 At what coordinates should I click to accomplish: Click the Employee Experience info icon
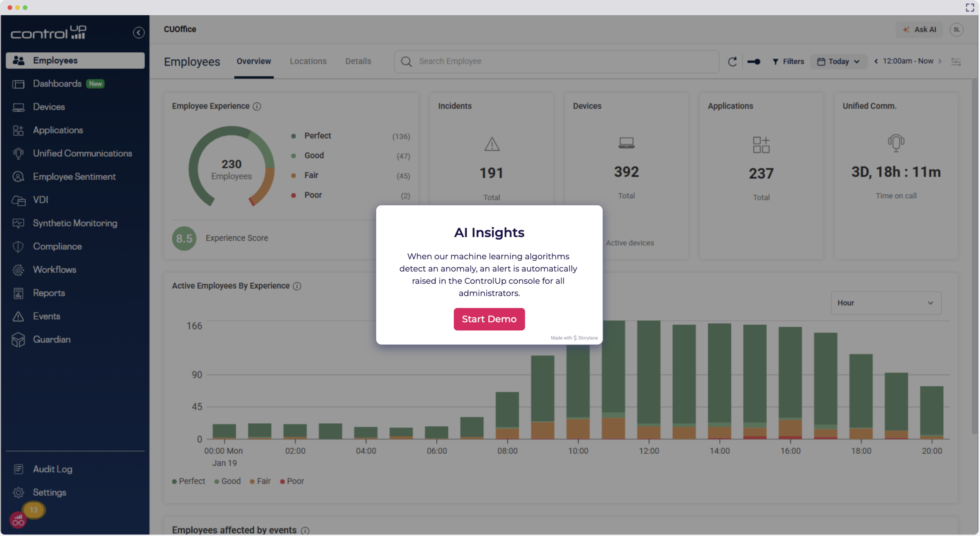coord(257,106)
